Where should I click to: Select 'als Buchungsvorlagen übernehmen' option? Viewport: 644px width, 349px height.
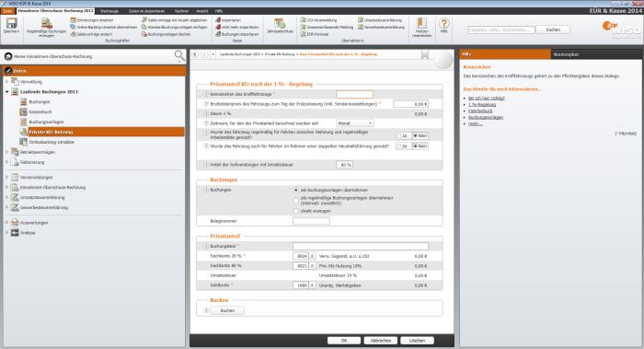[295, 191]
